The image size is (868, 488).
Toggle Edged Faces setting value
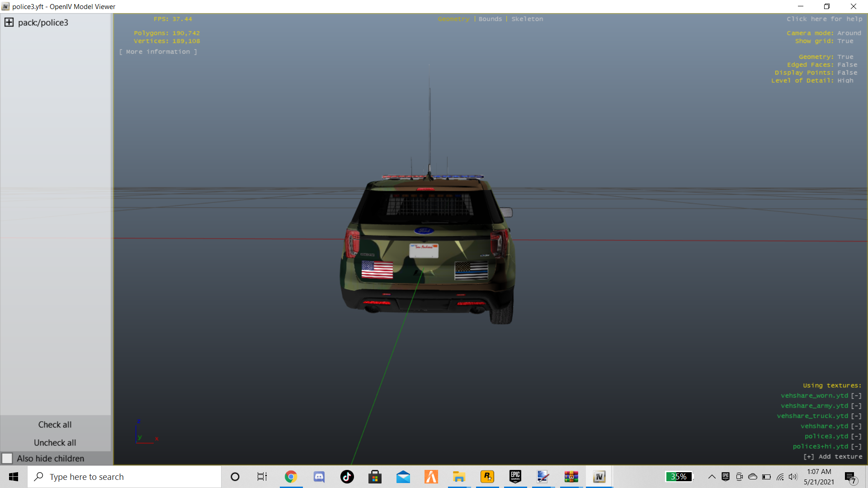[x=847, y=65]
